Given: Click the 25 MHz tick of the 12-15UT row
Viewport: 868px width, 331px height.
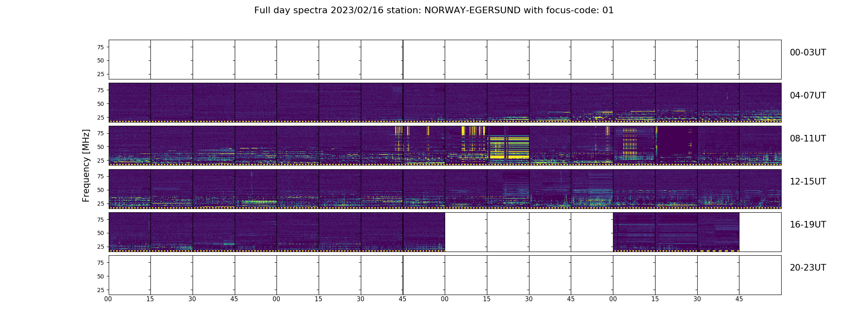Looking at the screenshot, I should coord(100,204).
